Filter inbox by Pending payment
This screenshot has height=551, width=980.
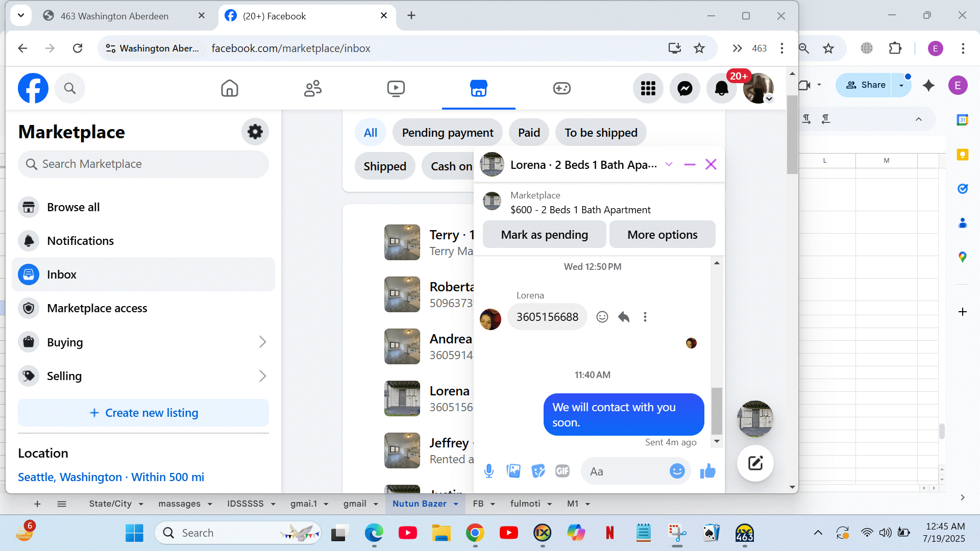tap(447, 133)
